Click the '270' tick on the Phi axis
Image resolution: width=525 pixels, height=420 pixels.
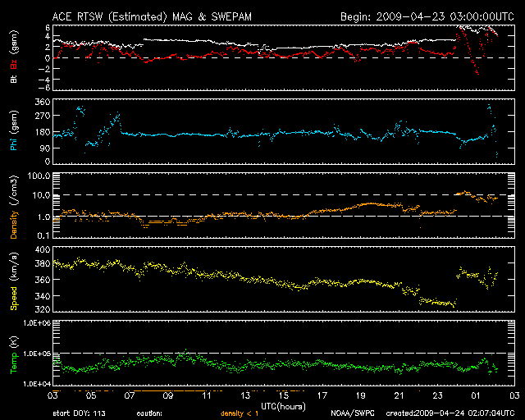pos(43,116)
